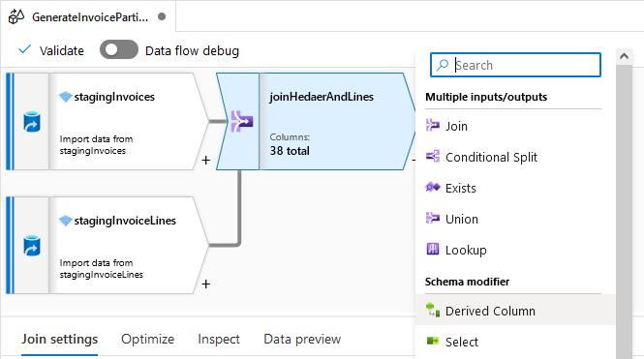Choose the Exists transformation

coord(515,188)
